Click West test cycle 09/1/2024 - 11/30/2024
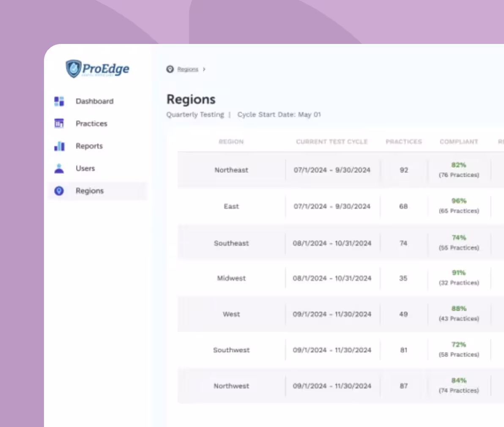Viewport: 504px width, 427px height. [332, 314]
